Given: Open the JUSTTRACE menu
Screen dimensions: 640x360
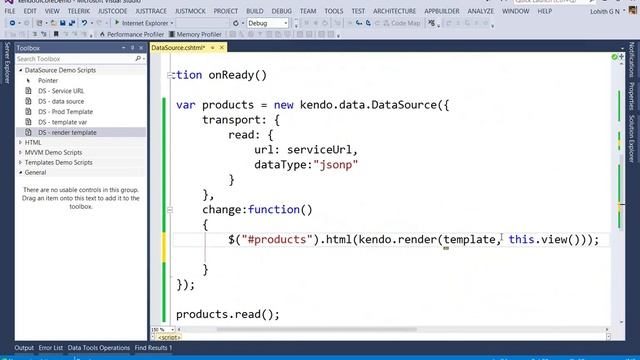Looking at the screenshot, I should [x=151, y=11].
